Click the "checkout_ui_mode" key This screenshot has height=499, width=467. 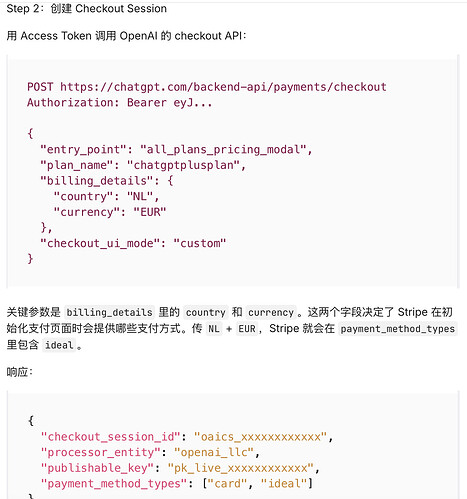(x=100, y=243)
